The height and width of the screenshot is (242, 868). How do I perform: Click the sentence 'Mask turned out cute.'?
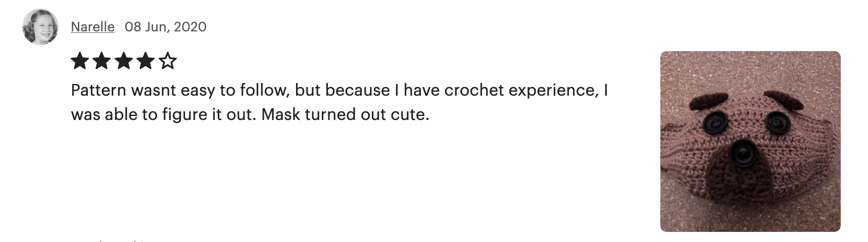346,114
